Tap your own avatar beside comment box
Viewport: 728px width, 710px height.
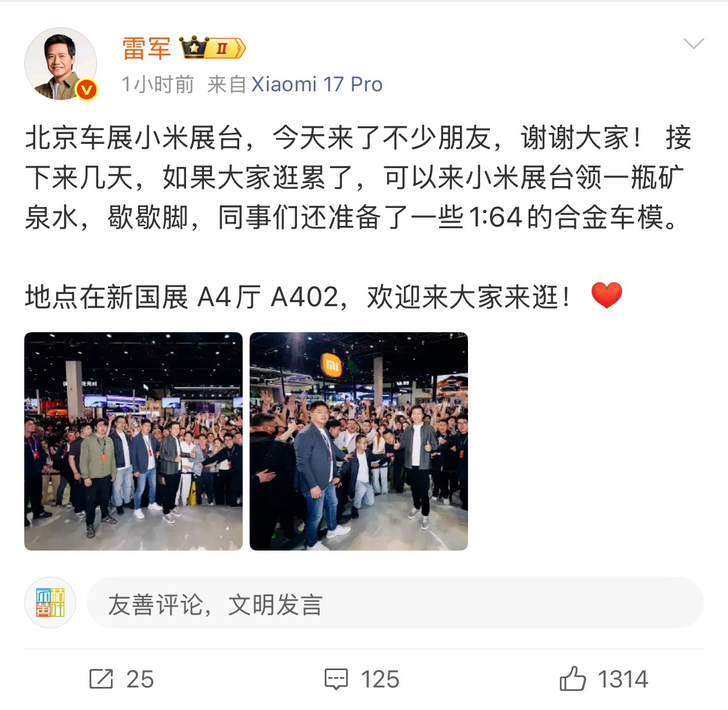pos(50,603)
